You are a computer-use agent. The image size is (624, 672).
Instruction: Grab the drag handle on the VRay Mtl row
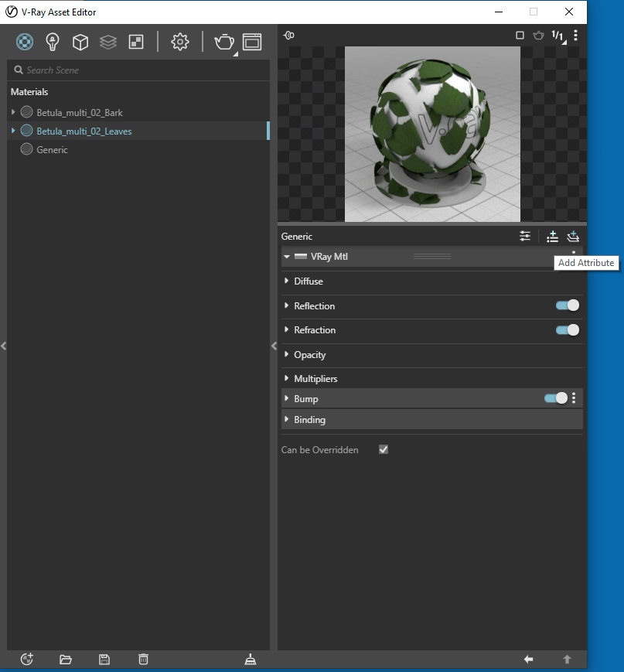pyautogui.click(x=432, y=256)
